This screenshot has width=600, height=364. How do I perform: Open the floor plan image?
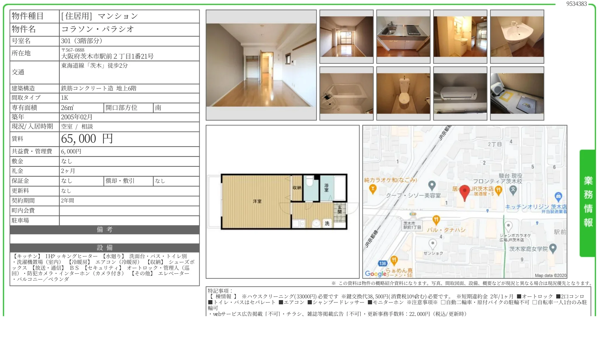[282, 202]
